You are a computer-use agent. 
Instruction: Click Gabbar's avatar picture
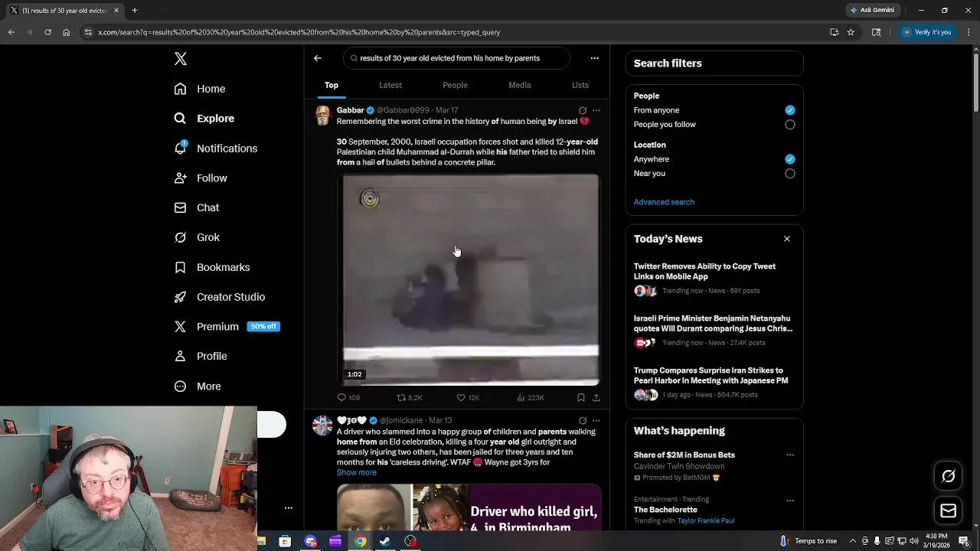322,116
